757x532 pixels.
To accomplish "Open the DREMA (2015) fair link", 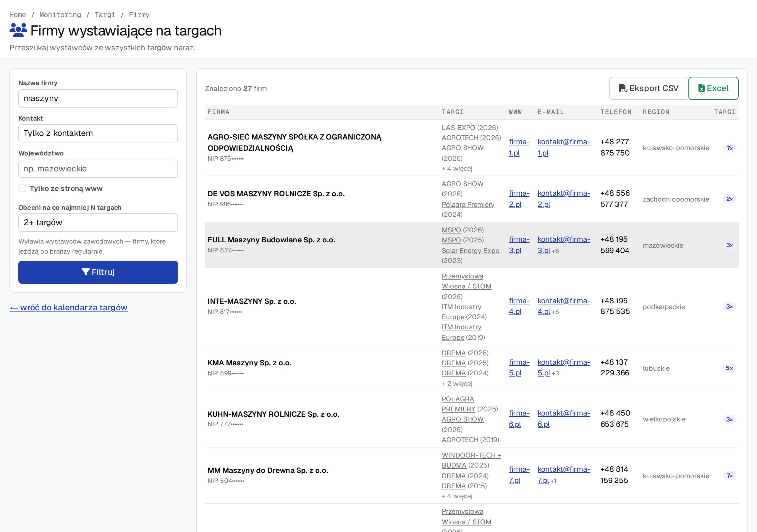I will [454, 486].
